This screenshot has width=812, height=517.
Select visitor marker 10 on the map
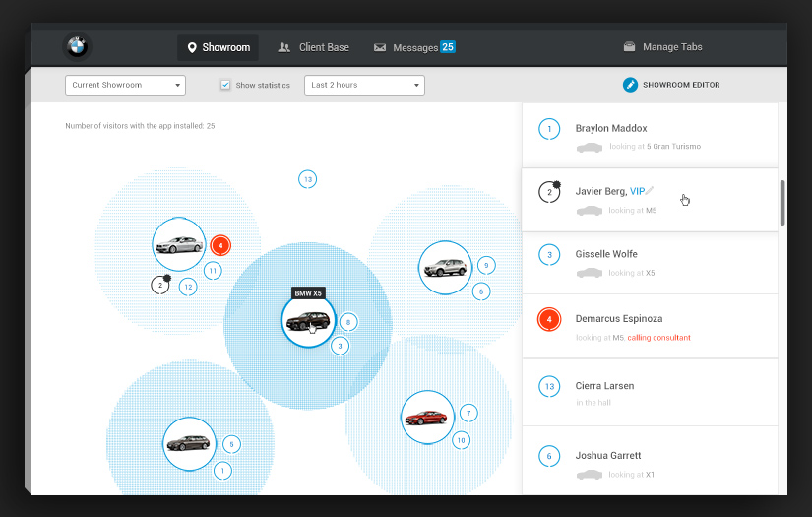point(461,440)
